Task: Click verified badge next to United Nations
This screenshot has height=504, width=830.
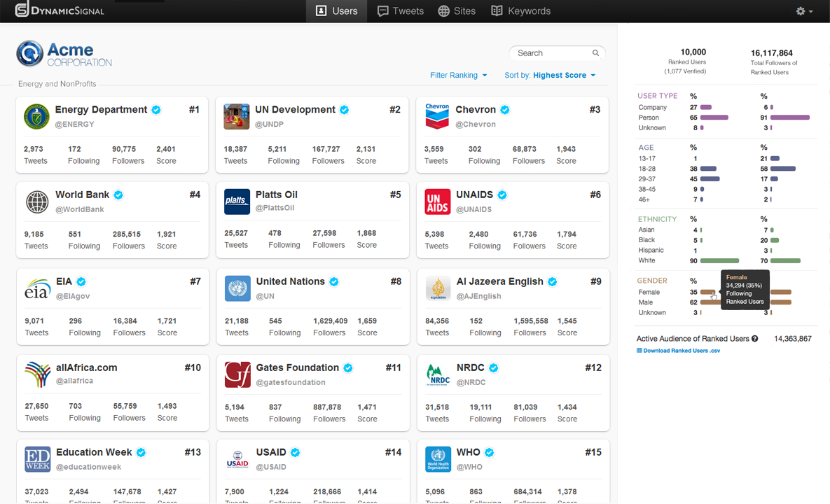Action: click(x=334, y=281)
